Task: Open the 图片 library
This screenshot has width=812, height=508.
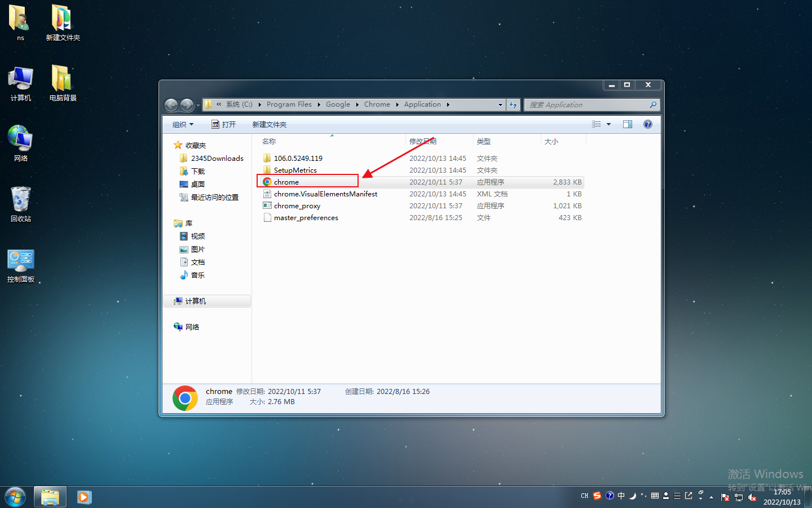Action: (x=192, y=249)
